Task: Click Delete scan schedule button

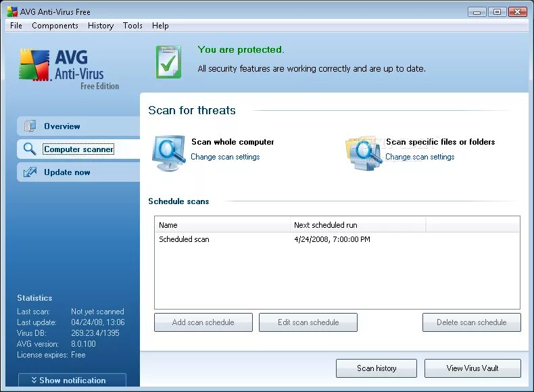Action: click(472, 322)
